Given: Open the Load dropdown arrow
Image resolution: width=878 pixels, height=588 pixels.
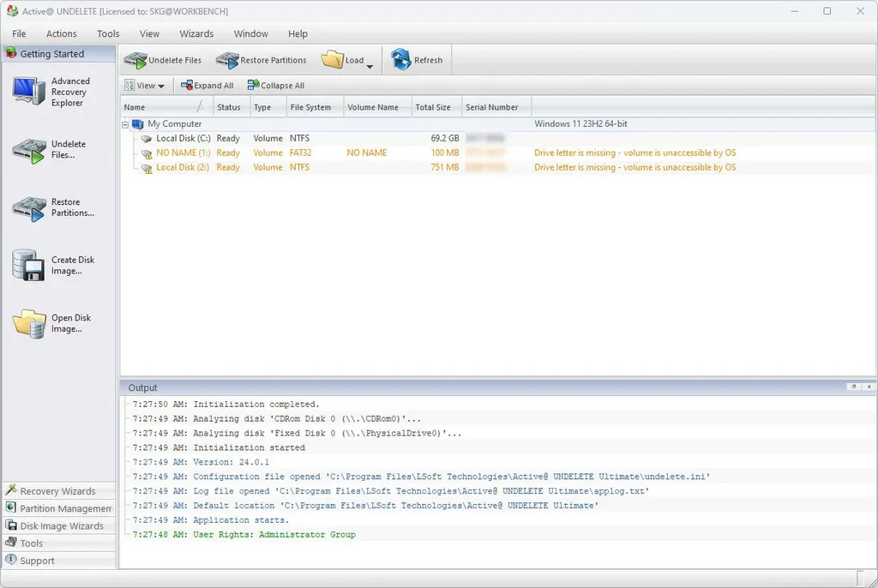Looking at the screenshot, I should [370, 67].
